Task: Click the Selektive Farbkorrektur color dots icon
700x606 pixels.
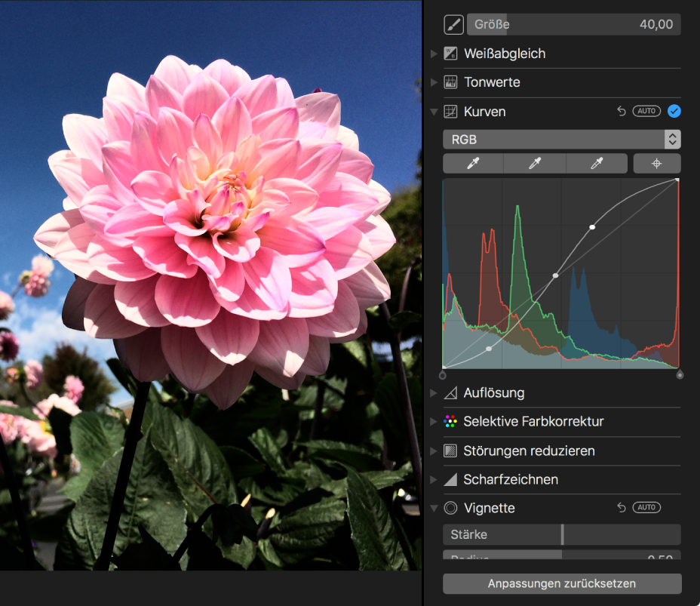Action: tap(451, 422)
